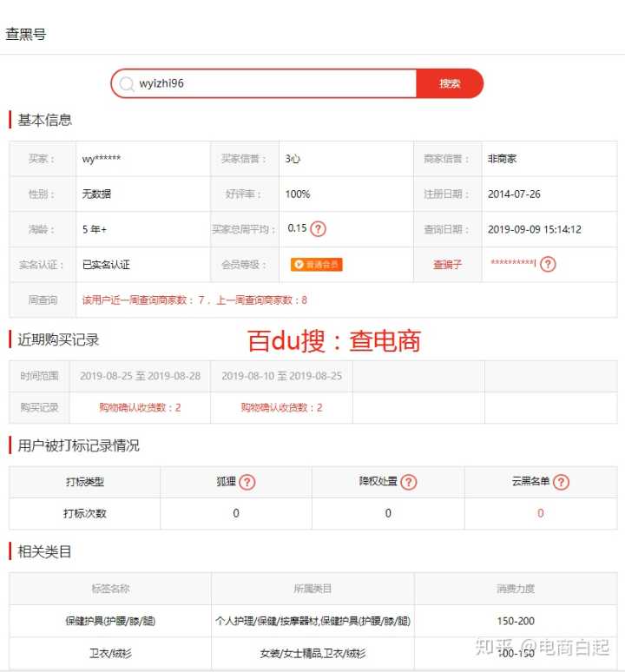Click the 近期购买记录 section heading
Viewport: 625px width, 672px height.
58,339
